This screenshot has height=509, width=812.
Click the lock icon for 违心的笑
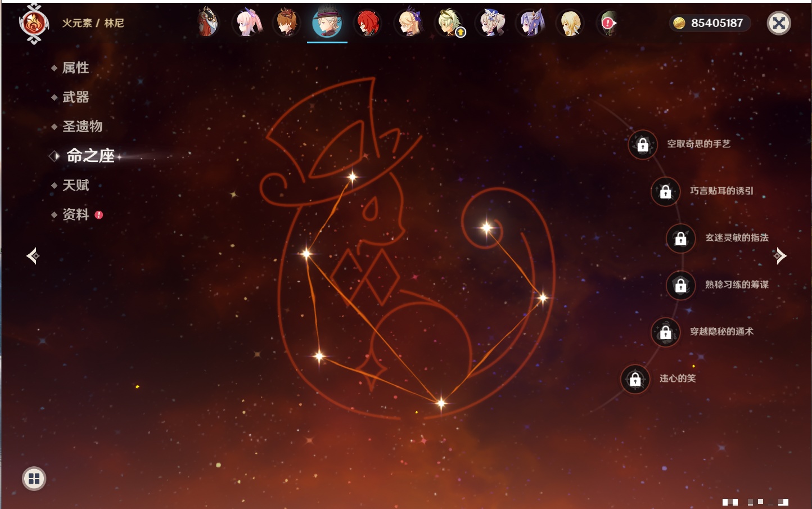635,379
